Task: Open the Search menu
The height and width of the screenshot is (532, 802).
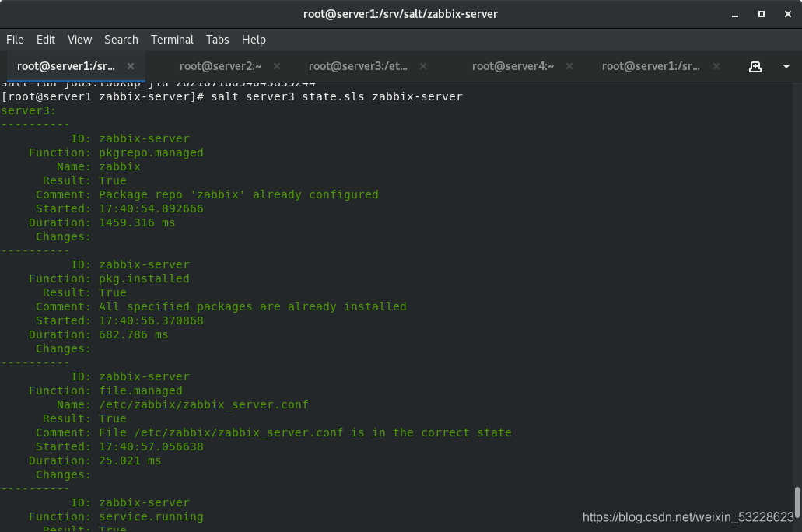Action: pyautogui.click(x=121, y=40)
